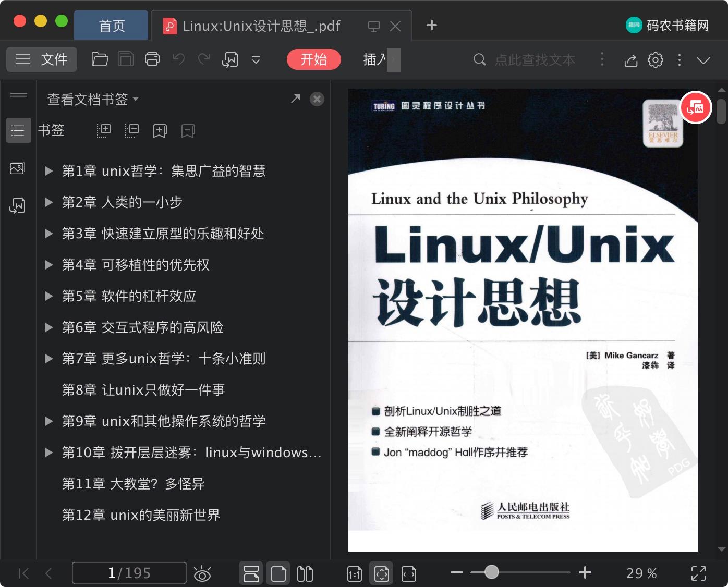This screenshot has height=587, width=728.
Task: Zoom out with the minus button
Action: click(457, 572)
